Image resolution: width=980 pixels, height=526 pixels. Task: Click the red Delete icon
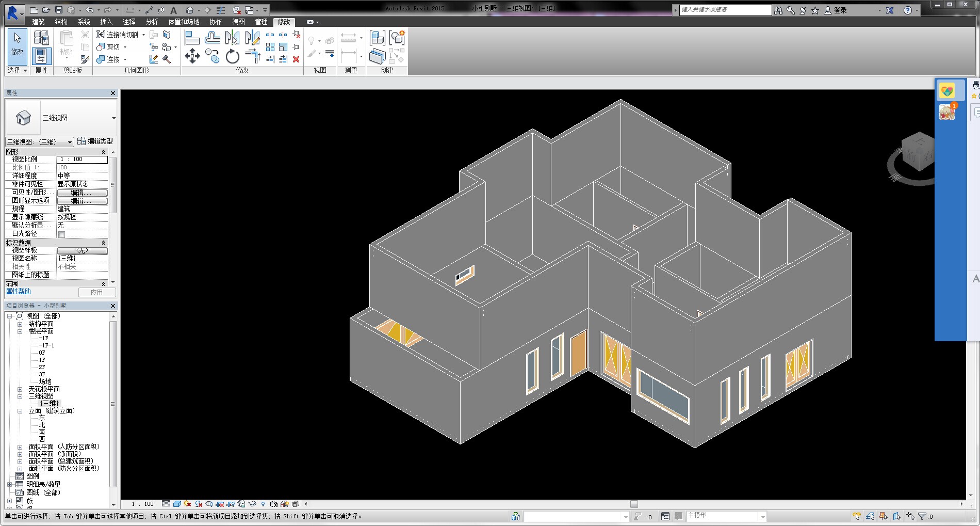click(296, 59)
